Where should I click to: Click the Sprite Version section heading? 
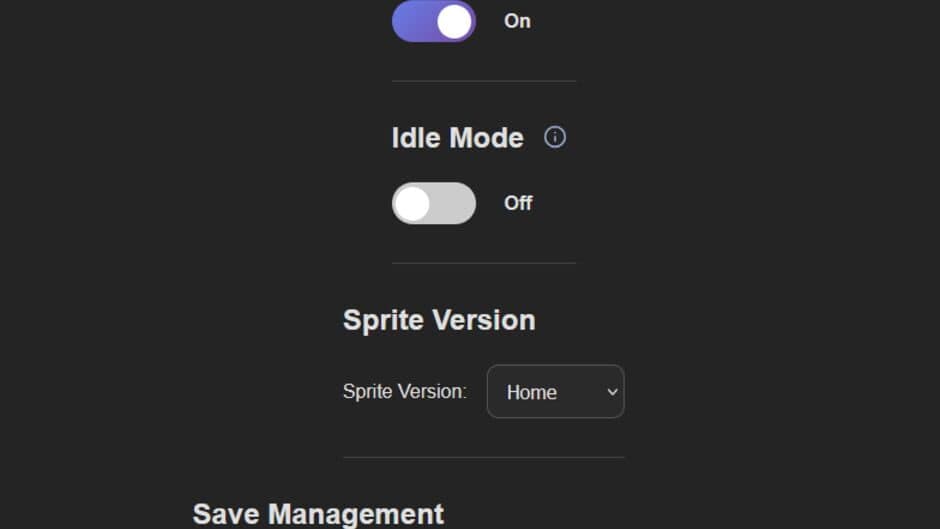439,320
